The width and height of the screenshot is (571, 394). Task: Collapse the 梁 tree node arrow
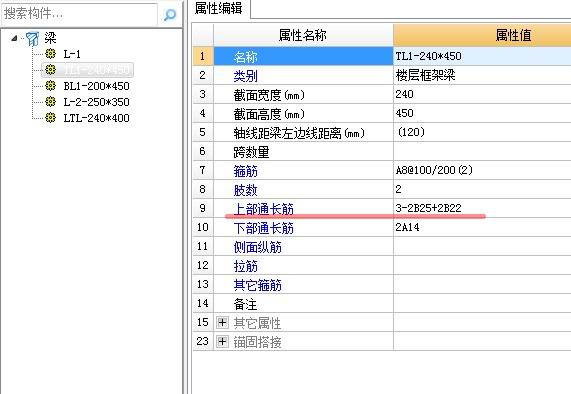click(x=14, y=38)
